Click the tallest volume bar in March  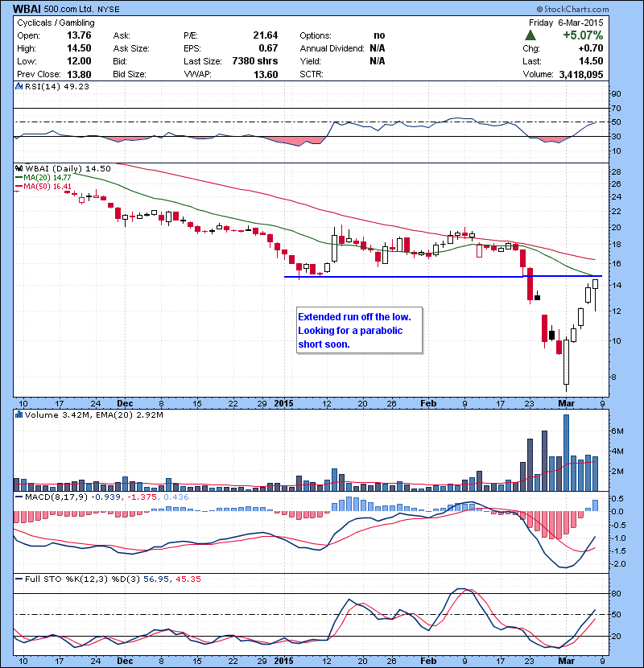566,452
